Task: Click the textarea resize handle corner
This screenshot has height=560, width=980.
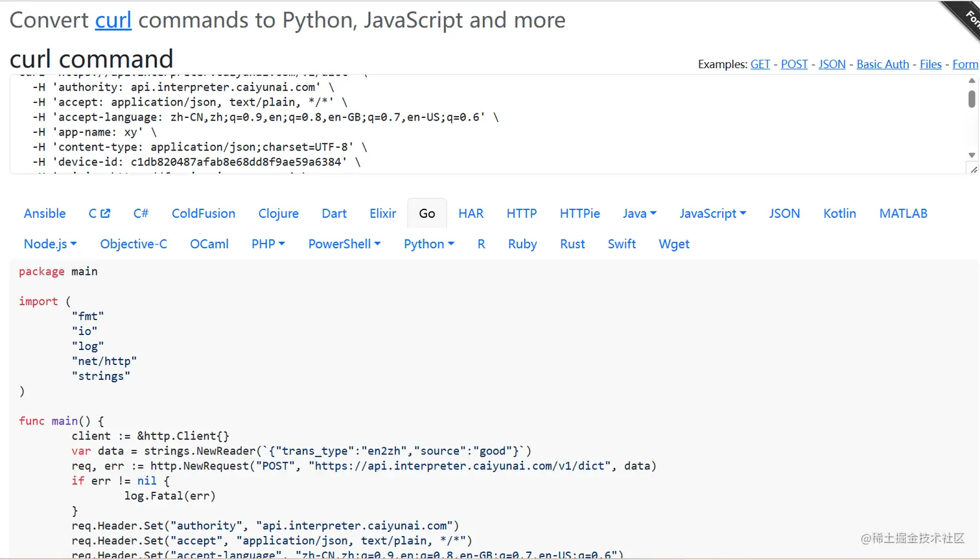Action: 973,169
